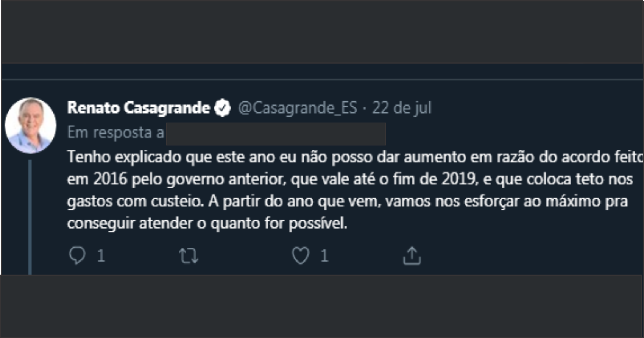Click the reply count number beside bubble
The width and height of the screenshot is (644, 338).
101,256
